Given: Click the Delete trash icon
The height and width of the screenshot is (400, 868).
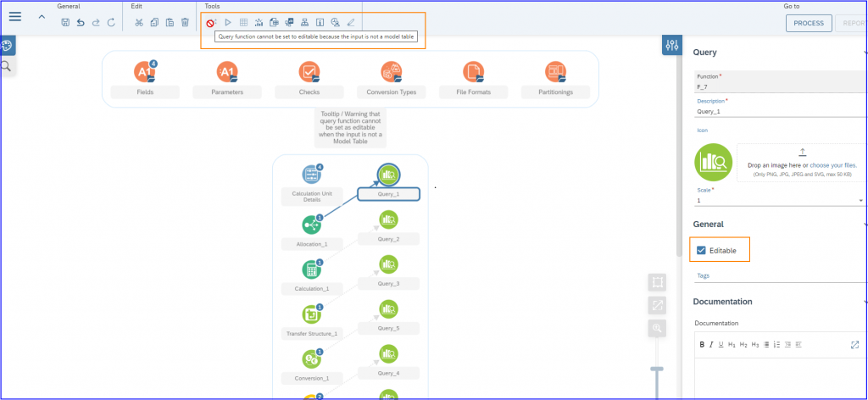Looking at the screenshot, I should [x=185, y=23].
